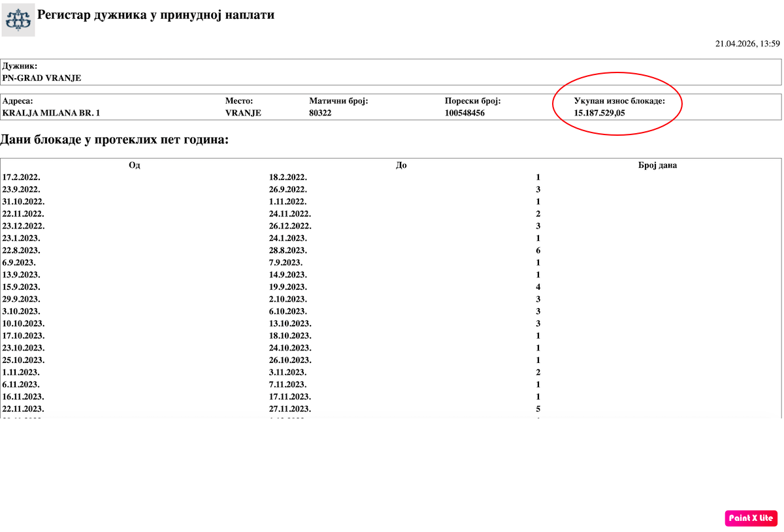Select the end date 19.9.2023.
This screenshot has height=532, width=784.
click(288, 287)
